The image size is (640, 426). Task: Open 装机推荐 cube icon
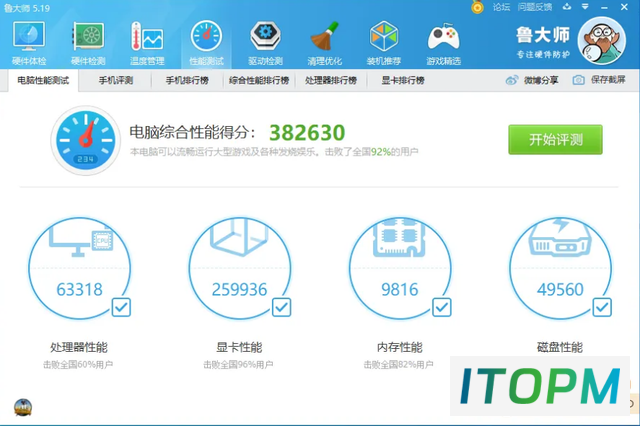point(384,37)
